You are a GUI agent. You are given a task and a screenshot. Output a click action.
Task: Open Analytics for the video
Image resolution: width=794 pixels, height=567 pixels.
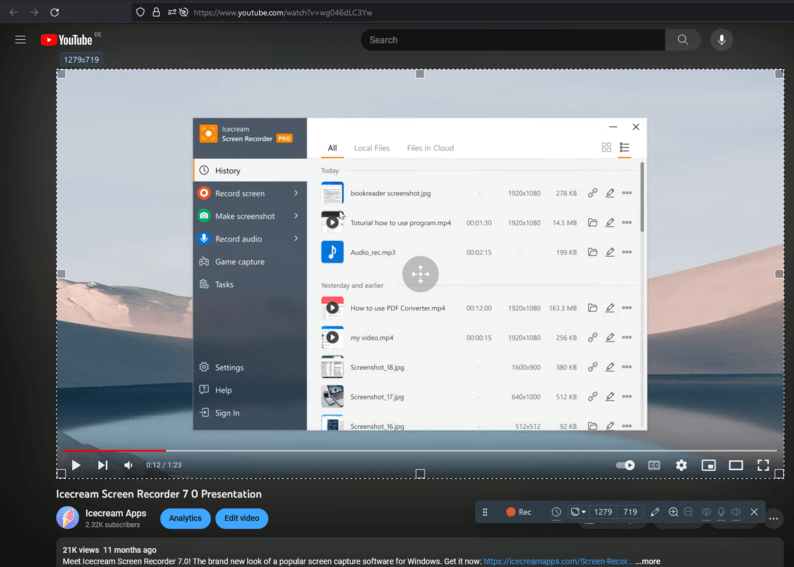(x=185, y=518)
